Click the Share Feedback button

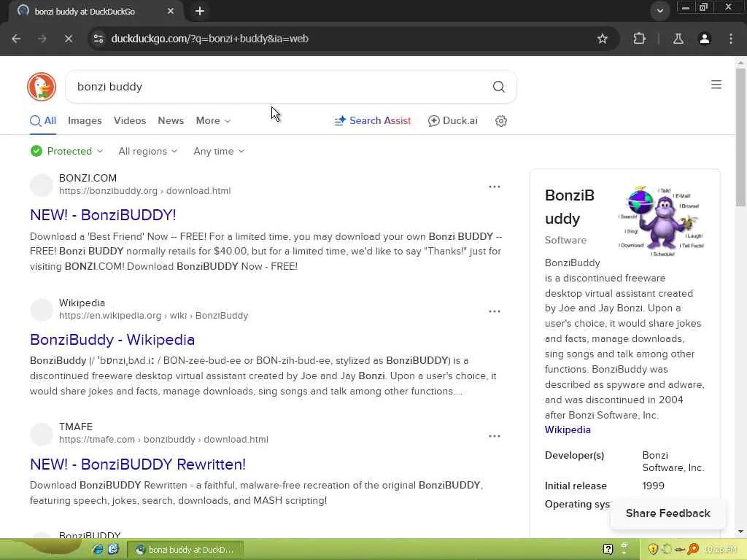(x=668, y=513)
